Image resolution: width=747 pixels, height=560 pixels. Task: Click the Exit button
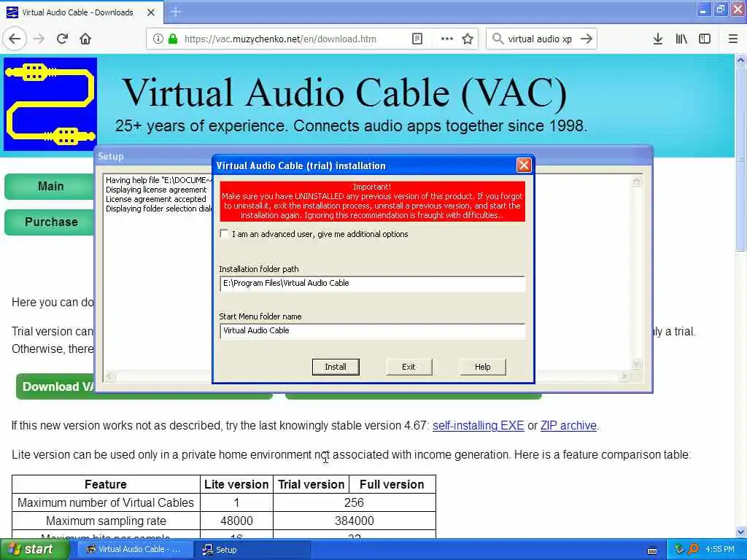(409, 367)
